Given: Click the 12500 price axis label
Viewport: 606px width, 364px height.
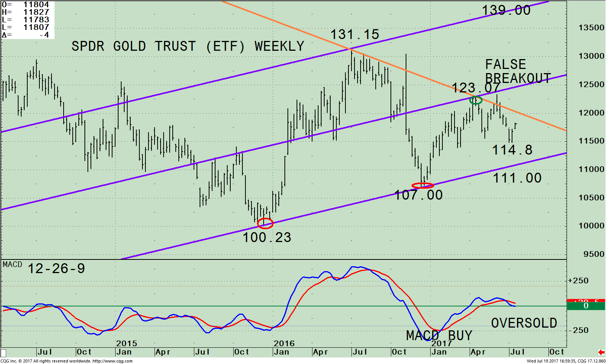Looking at the screenshot, I should pyautogui.click(x=592, y=84).
